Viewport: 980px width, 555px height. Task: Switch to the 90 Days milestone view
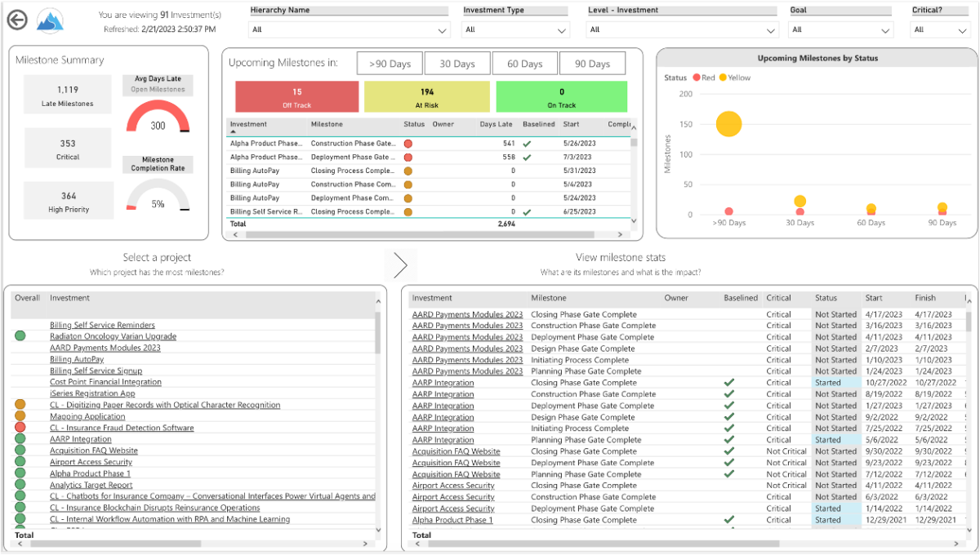[592, 62]
